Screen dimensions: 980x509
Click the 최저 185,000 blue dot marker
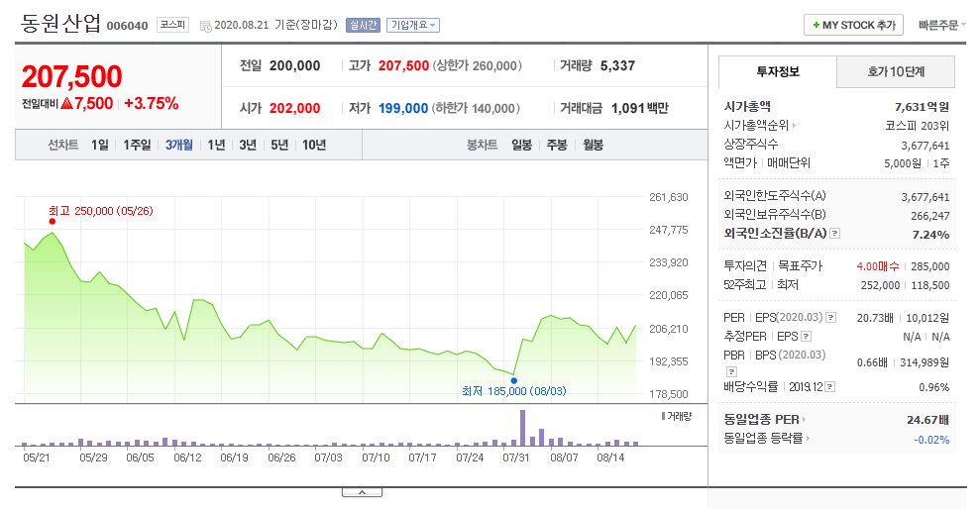pos(513,380)
